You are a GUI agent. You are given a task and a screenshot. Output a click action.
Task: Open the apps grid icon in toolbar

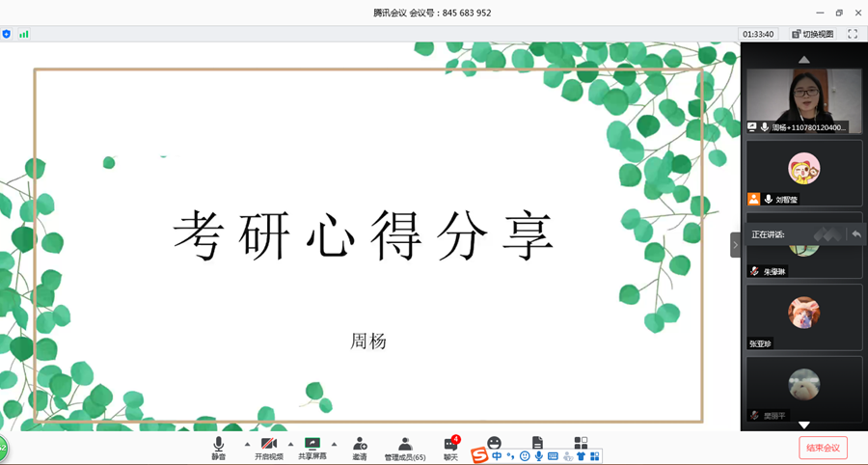pyautogui.click(x=581, y=443)
